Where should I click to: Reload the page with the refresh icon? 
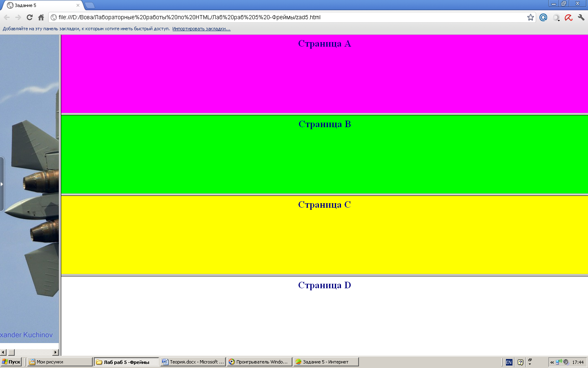coord(29,17)
